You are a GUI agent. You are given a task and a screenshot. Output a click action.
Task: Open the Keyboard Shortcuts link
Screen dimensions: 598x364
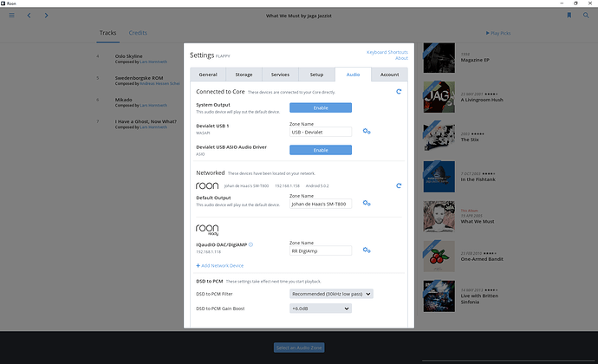click(x=387, y=52)
